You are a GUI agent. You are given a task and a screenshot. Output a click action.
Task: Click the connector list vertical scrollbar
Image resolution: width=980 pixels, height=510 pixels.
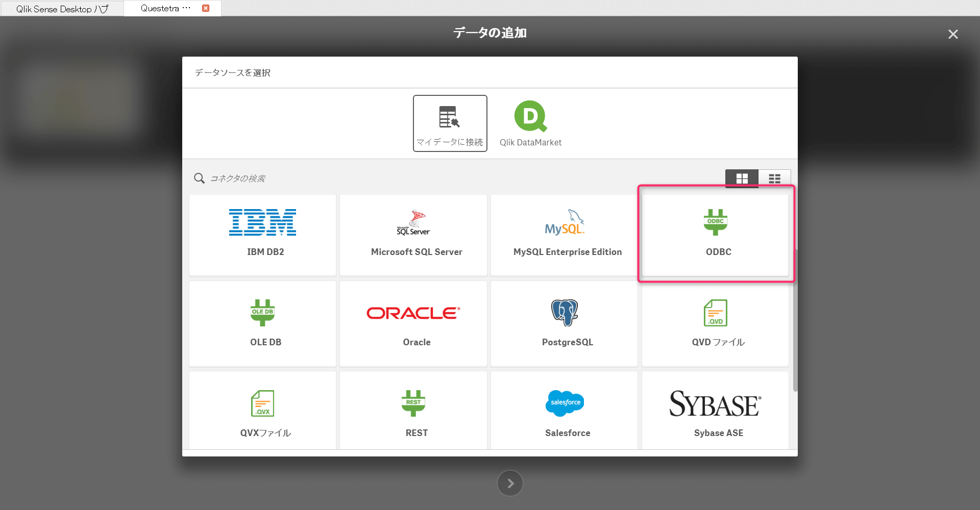pos(795,320)
